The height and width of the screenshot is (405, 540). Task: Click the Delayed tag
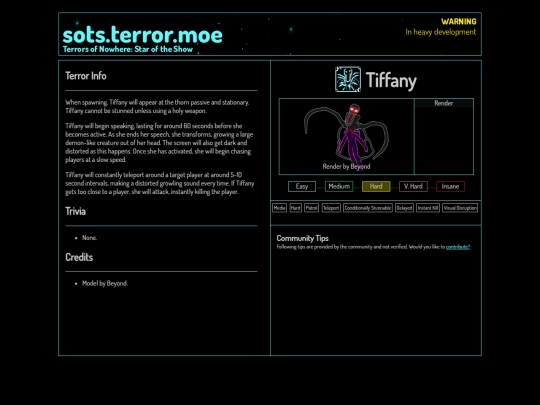[404, 208]
